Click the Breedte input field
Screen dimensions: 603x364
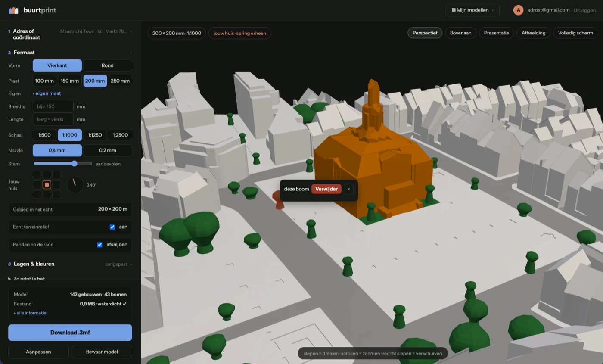click(x=53, y=106)
